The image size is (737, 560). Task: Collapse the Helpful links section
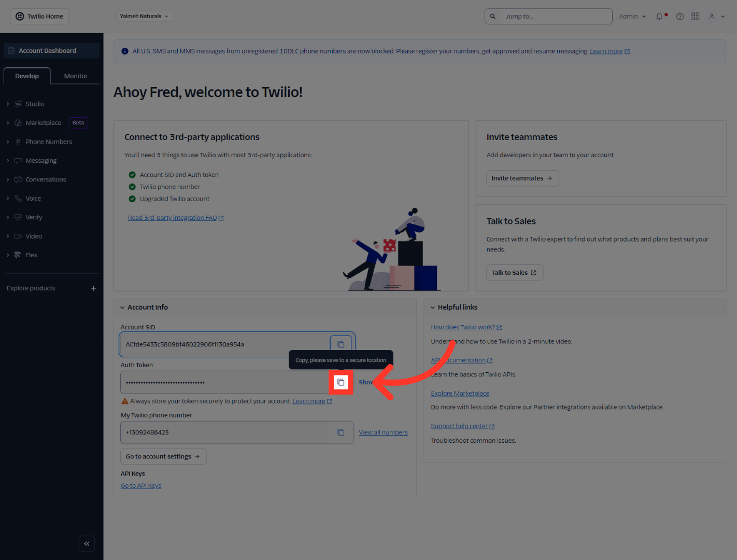[x=433, y=307]
